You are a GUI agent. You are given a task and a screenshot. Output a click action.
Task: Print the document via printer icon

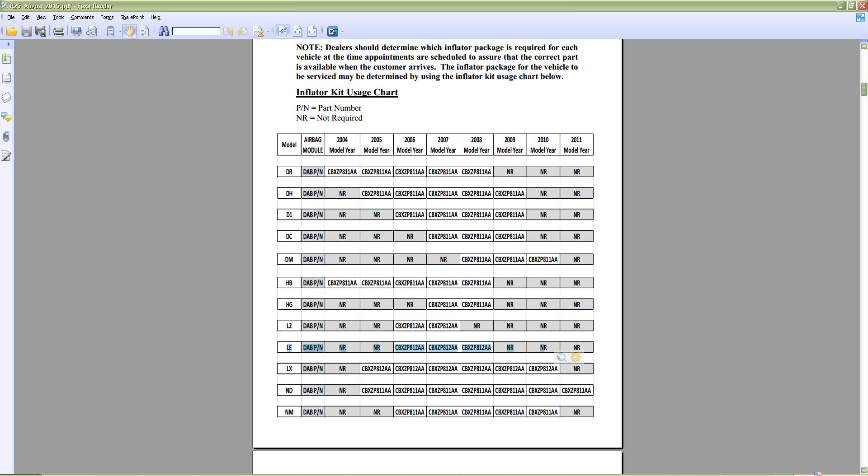pyautogui.click(x=58, y=31)
